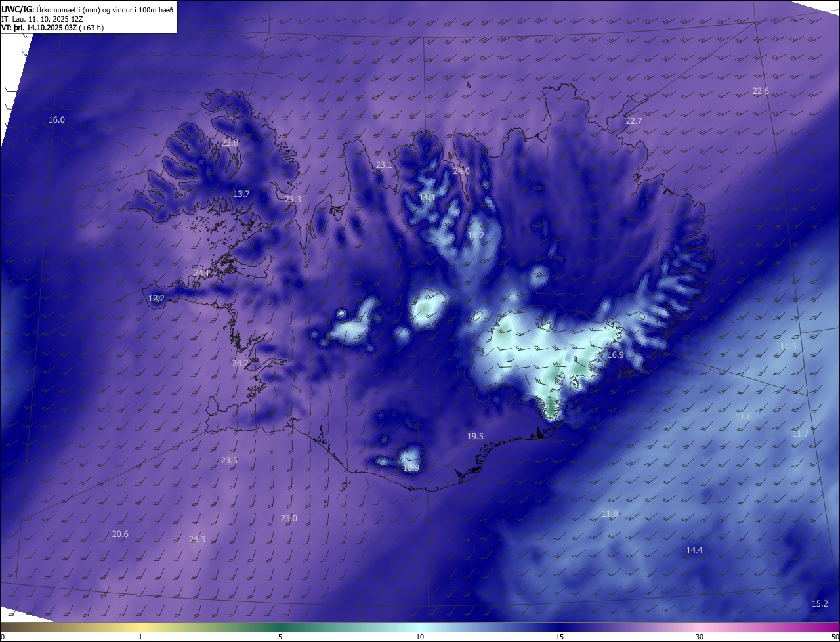The width and height of the screenshot is (840, 642).
Task: Click the 23.8 value in the Westfjords
Action: pyautogui.click(x=230, y=142)
